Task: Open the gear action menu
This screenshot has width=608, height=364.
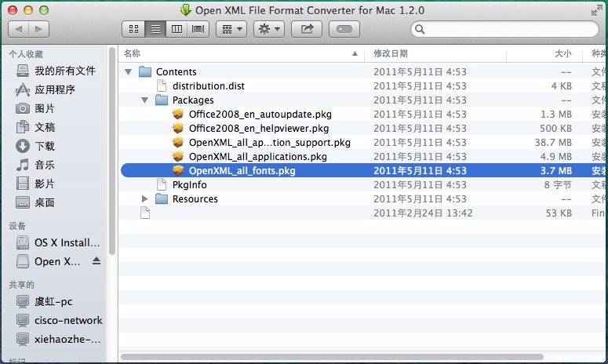Action: click(269, 29)
